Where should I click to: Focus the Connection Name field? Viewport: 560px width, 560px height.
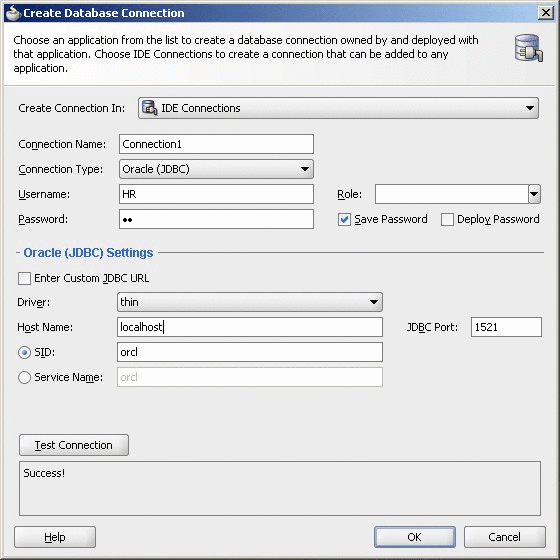216,144
